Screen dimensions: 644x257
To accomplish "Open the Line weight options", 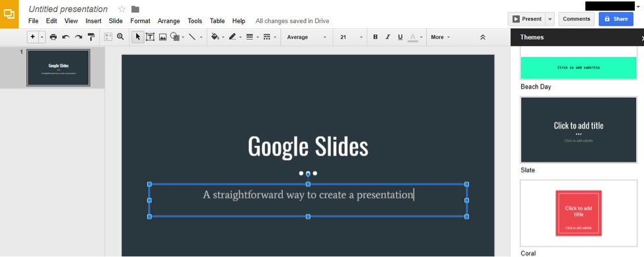I will coord(249,37).
